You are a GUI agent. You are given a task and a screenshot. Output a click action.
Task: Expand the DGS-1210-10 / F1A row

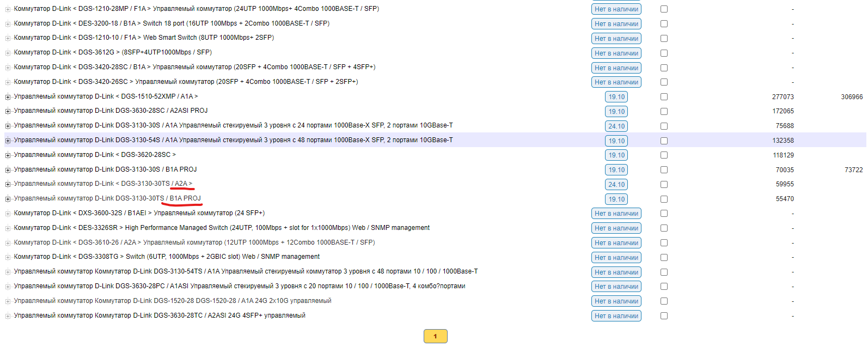(x=8, y=38)
